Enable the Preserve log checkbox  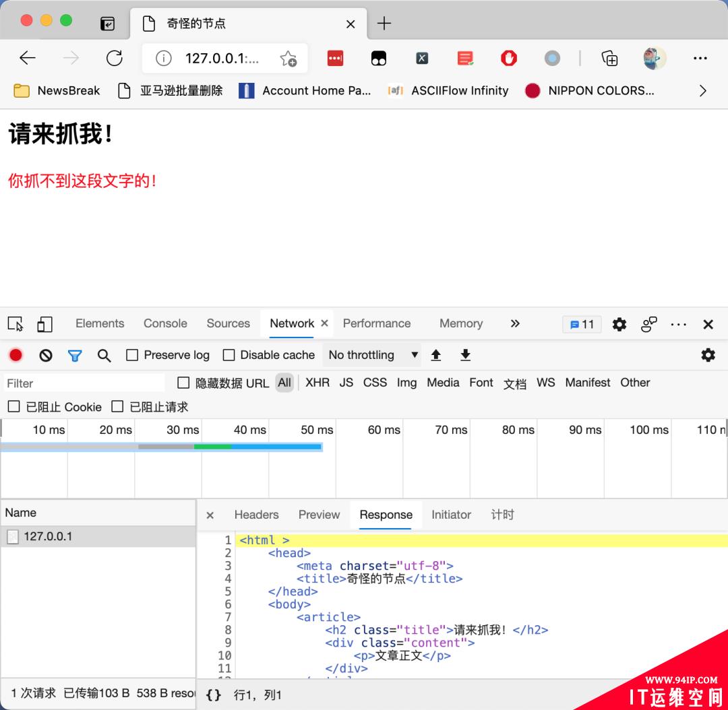[x=132, y=355]
